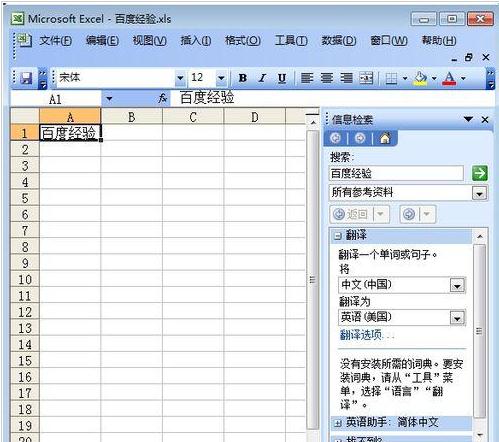Open 帮助(H) menu
Image resolution: width=499 pixels, height=442 pixels.
pyautogui.click(x=439, y=41)
